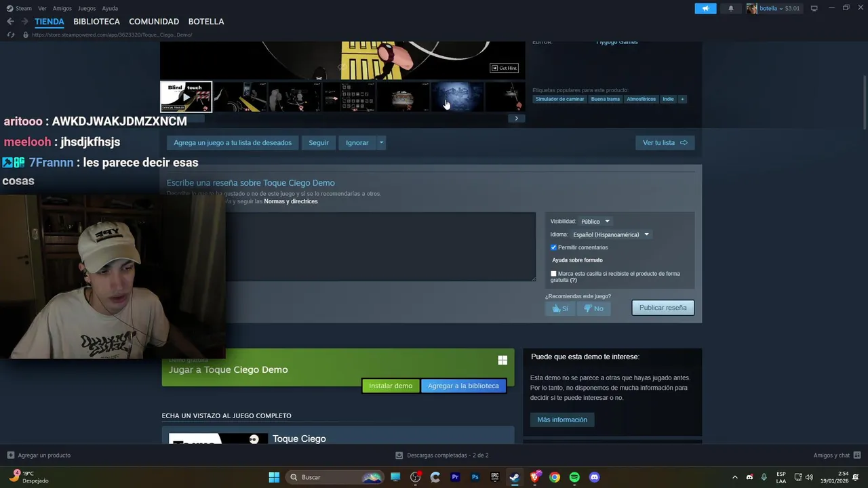Click the Seguir button
Image resolution: width=868 pixels, height=488 pixels.
[x=319, y=143]
